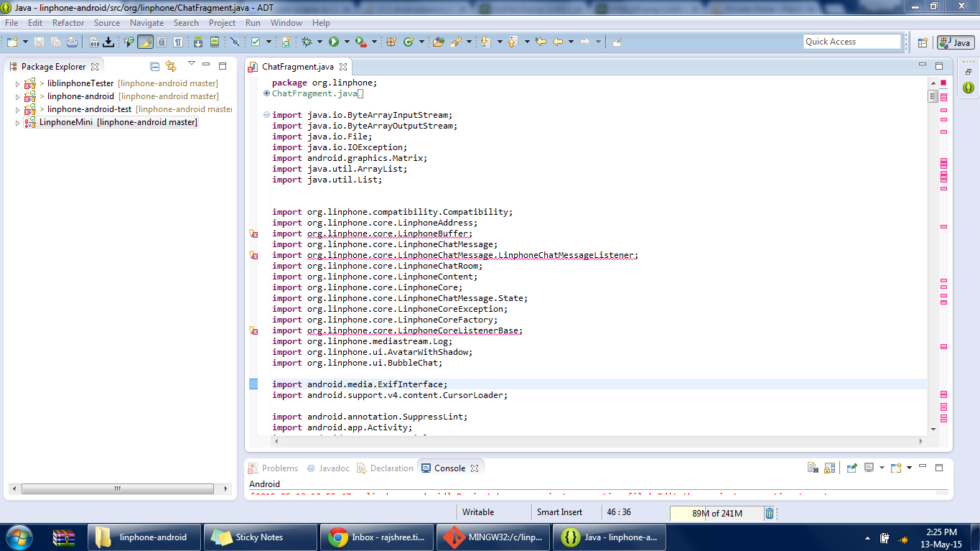Click the Run Garbage Collector trash icon
The width and height of the screenshot is (980, 551).
pos(769,513)
